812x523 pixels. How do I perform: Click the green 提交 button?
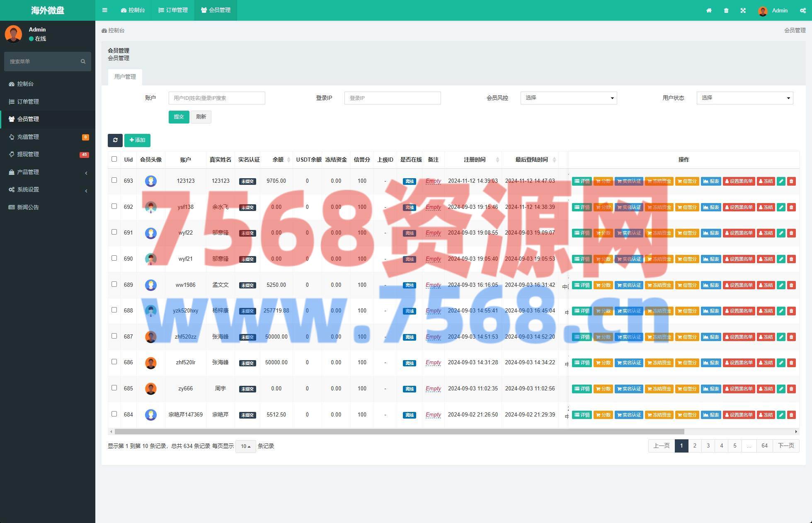[179, 117]
